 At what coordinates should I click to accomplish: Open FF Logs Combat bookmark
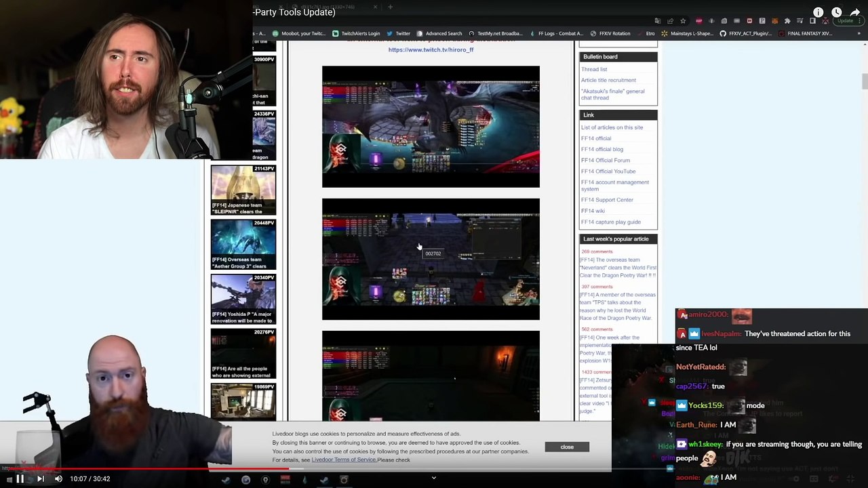(556, 33)
